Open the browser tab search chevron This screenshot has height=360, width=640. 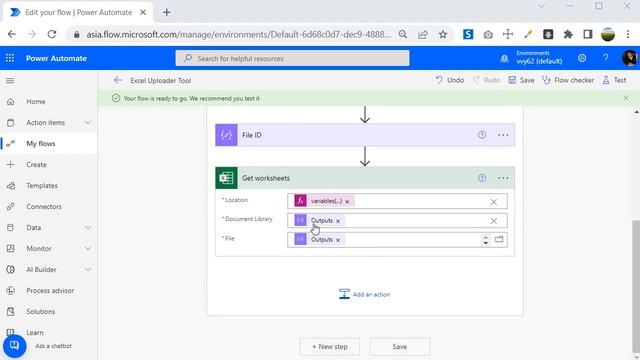(541, 6)
